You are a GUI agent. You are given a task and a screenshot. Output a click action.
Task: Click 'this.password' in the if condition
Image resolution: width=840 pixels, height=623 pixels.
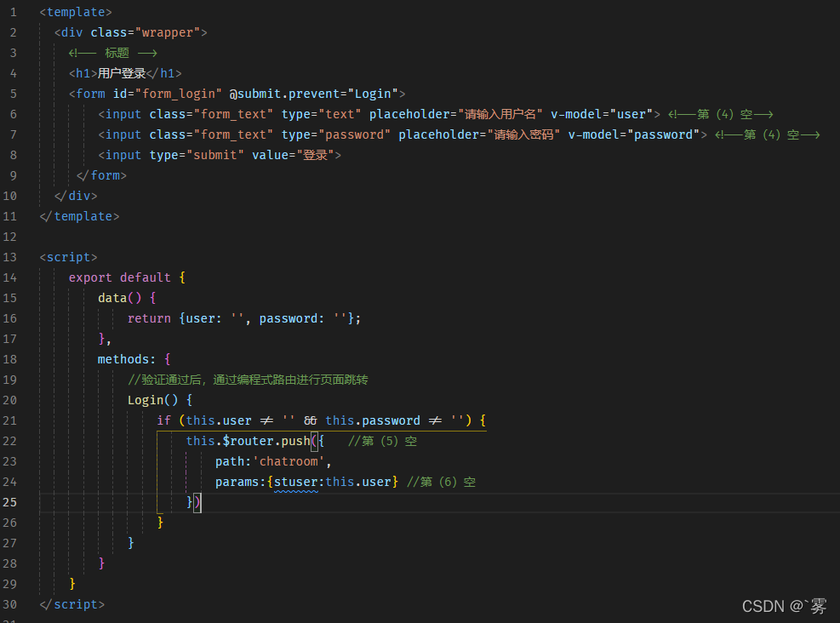(373, 420)
